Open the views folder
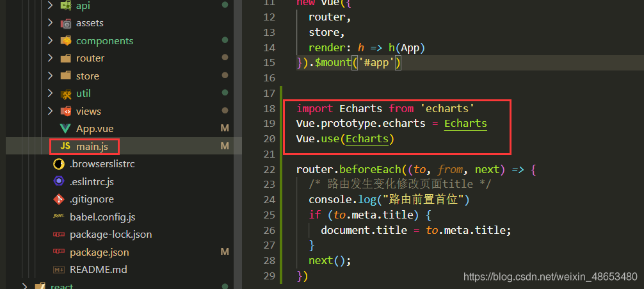 click(x=88, y=111)
